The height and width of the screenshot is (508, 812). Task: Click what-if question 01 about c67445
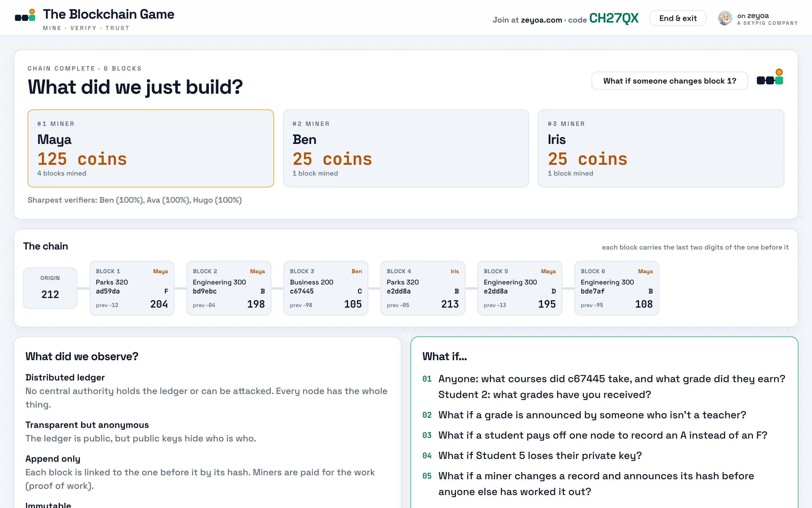point(604,387)
